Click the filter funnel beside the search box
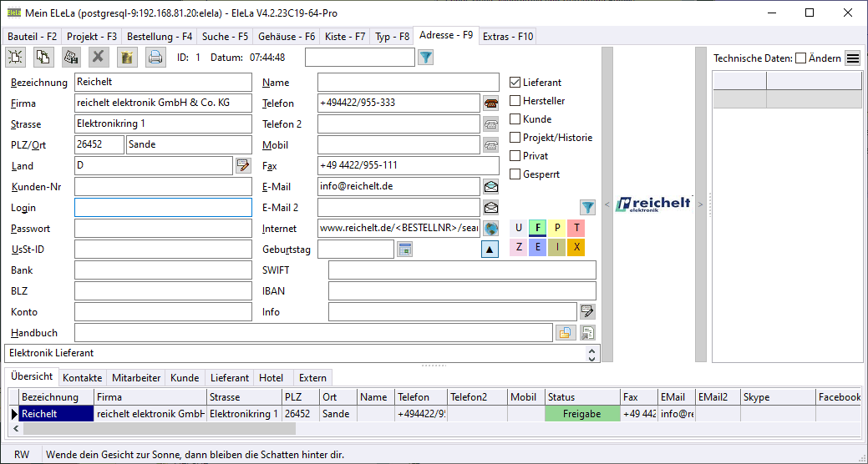The image size is (868, 464). pos(425,57)
